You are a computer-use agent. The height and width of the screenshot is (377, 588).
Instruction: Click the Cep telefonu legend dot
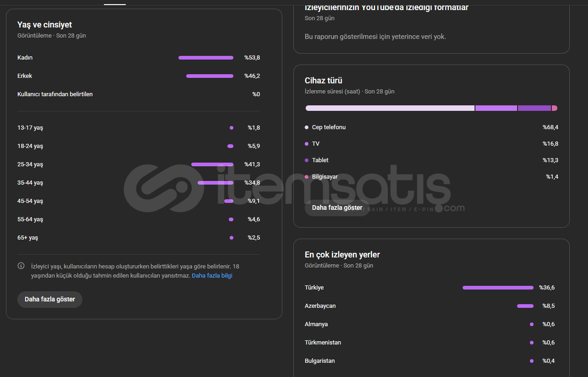pos(307,127)
